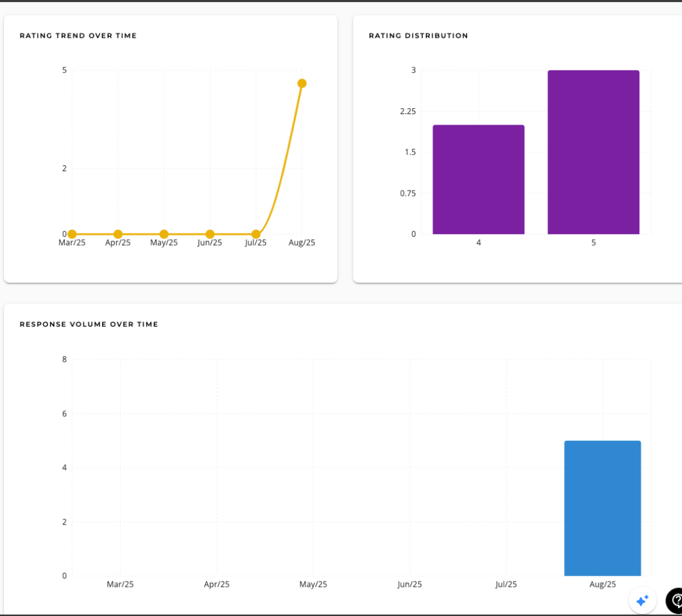The image size is (682, 616).
Task: Click the purple bar for rating 4
Action: click(478, 179)
